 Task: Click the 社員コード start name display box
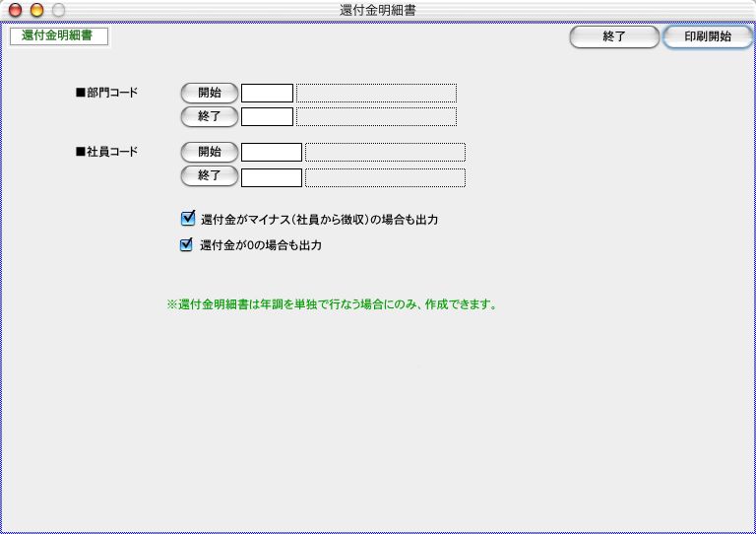coord(384,153)
